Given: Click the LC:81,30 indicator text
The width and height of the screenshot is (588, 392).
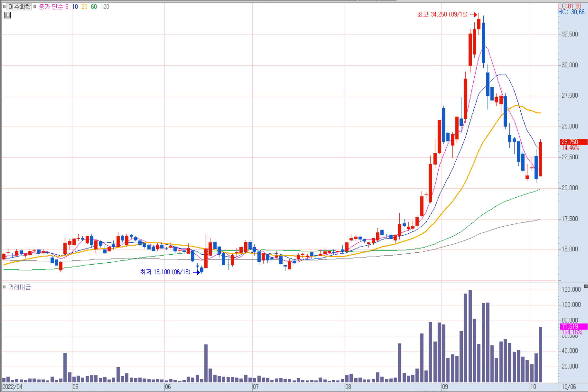Looking at the screenshot, I should tap(570, 6).
